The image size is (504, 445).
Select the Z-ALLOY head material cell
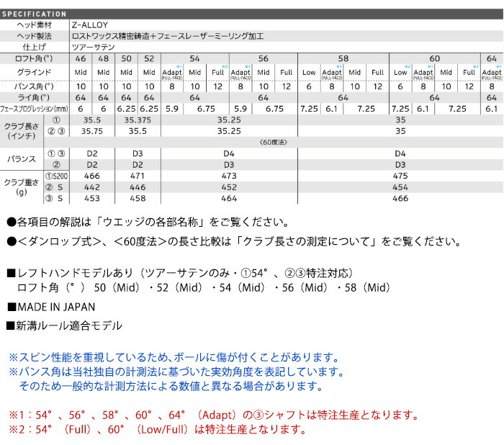click(90, 25)
